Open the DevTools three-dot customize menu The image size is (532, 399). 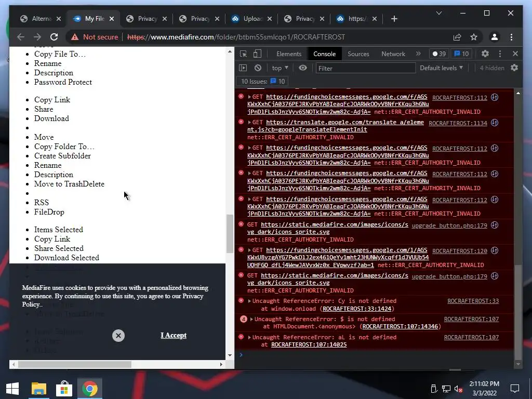tap(500, 54)
